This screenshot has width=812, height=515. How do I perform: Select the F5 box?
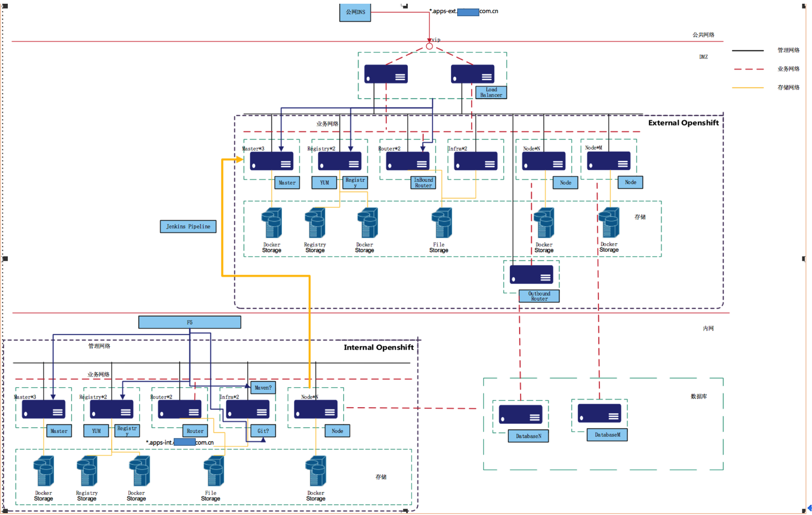190,322
